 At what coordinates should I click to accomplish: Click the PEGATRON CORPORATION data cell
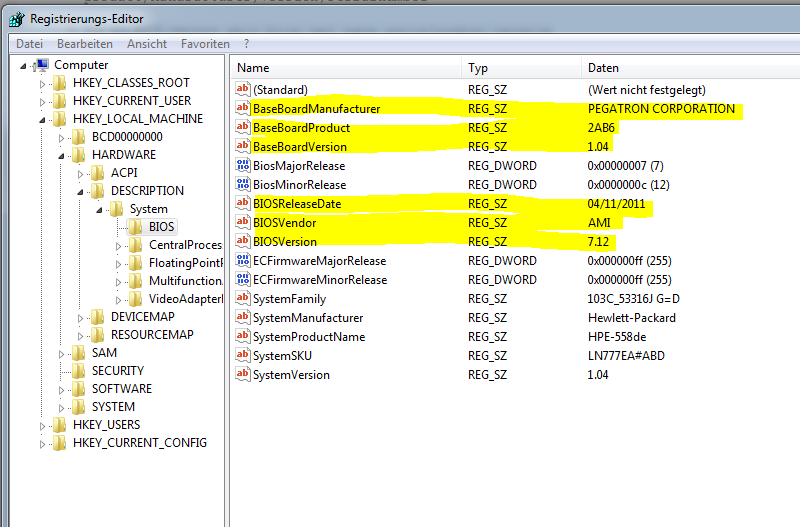coord(661,109)
